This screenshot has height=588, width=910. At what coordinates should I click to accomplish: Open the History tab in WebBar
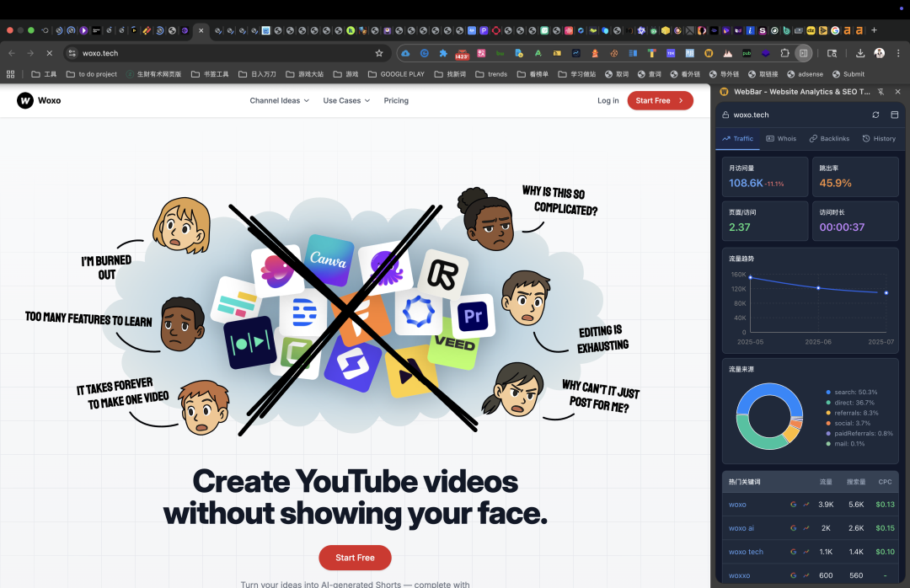pyautogui.click(x=879, y=139)
